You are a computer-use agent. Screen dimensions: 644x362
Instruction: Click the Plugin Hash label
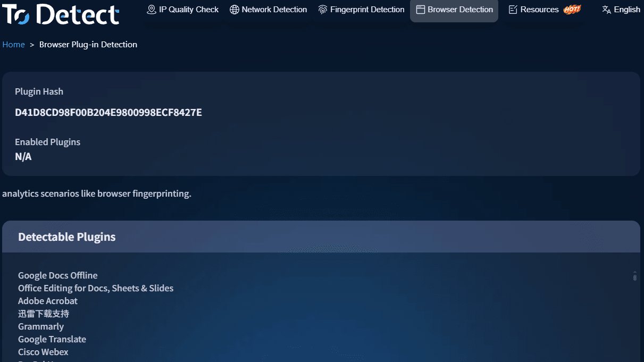[39, 91]
